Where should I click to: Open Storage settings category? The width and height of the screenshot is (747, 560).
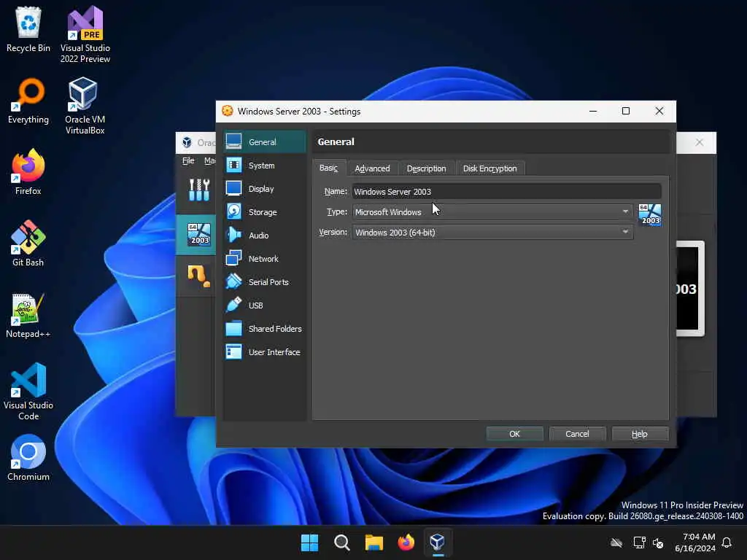(264, 212)
